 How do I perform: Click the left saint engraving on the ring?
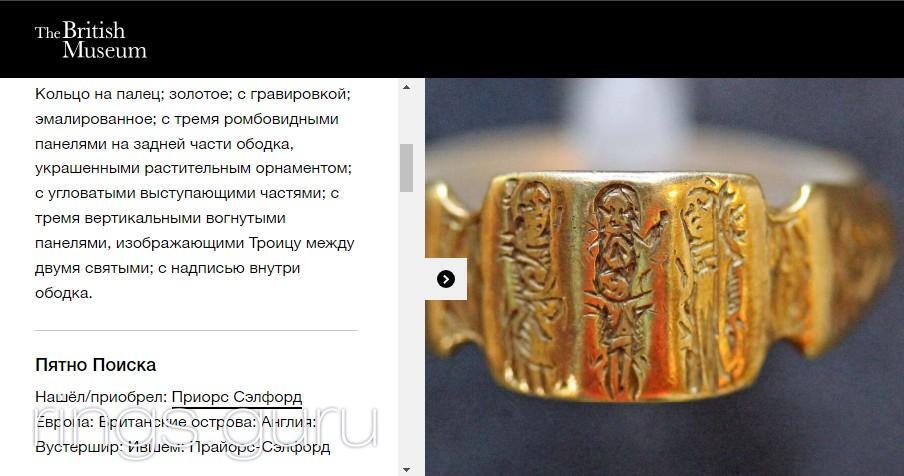pos(530,282)
